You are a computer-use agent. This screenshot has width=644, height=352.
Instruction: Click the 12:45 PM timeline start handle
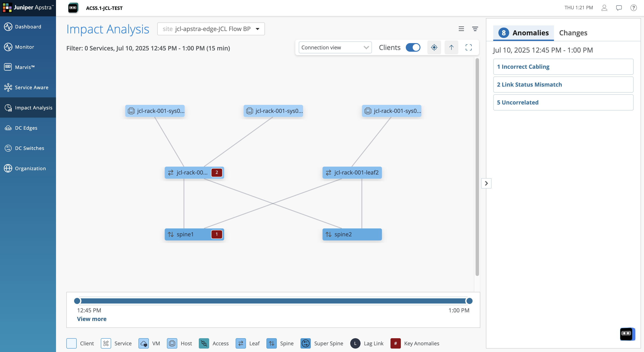coord(77,301)
